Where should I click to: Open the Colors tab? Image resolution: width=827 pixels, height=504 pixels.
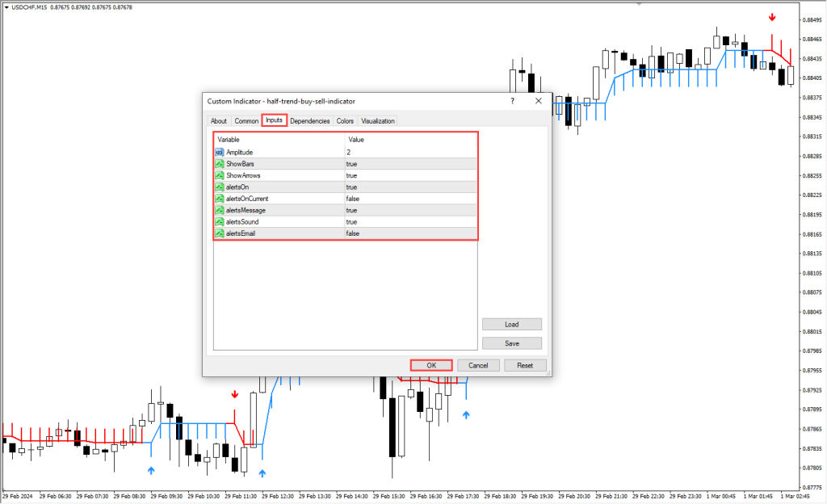345,120
